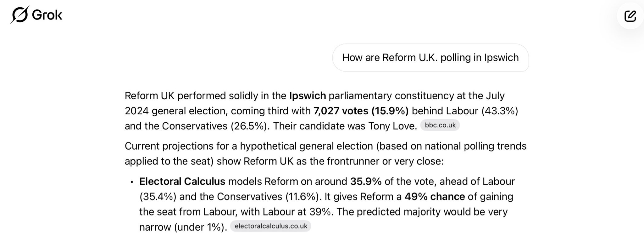The height and width of the screenshot is (236, 644).
Task: Click the 'narrow (under 1%)' text
Action: click(x=183, y=227)
